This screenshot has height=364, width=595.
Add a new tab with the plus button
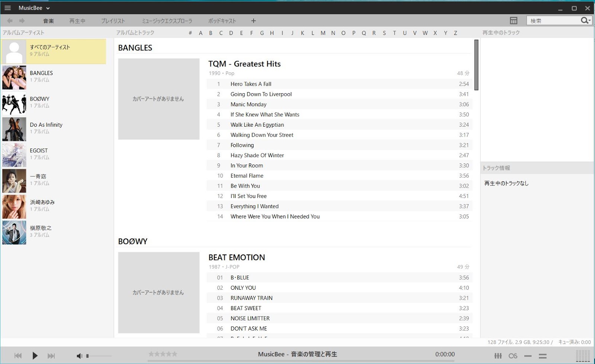click(254, 21)
